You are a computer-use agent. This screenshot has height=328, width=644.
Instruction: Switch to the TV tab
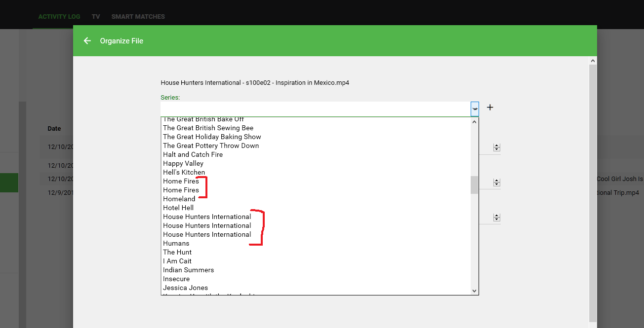(96, 17)
